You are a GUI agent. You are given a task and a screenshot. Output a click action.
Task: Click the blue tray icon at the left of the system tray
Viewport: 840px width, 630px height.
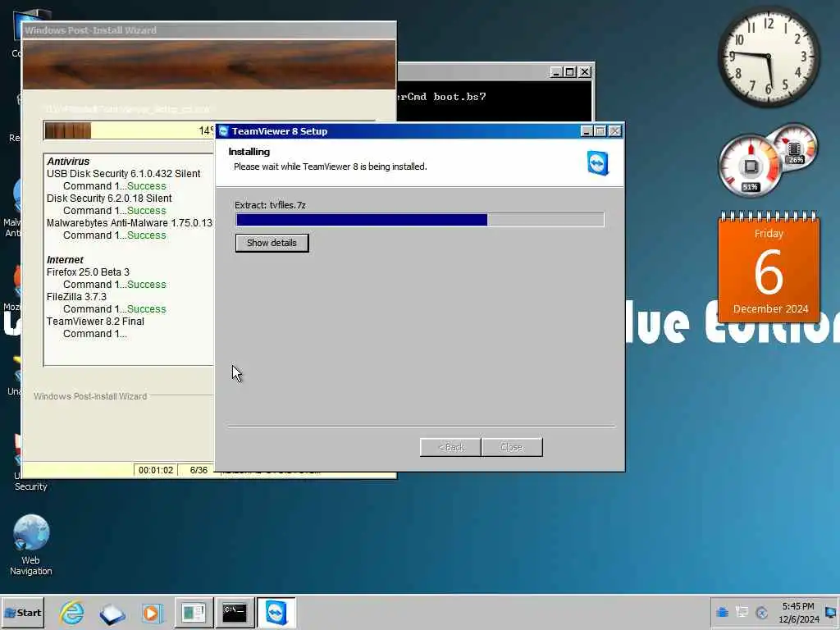tap(722, 612)
